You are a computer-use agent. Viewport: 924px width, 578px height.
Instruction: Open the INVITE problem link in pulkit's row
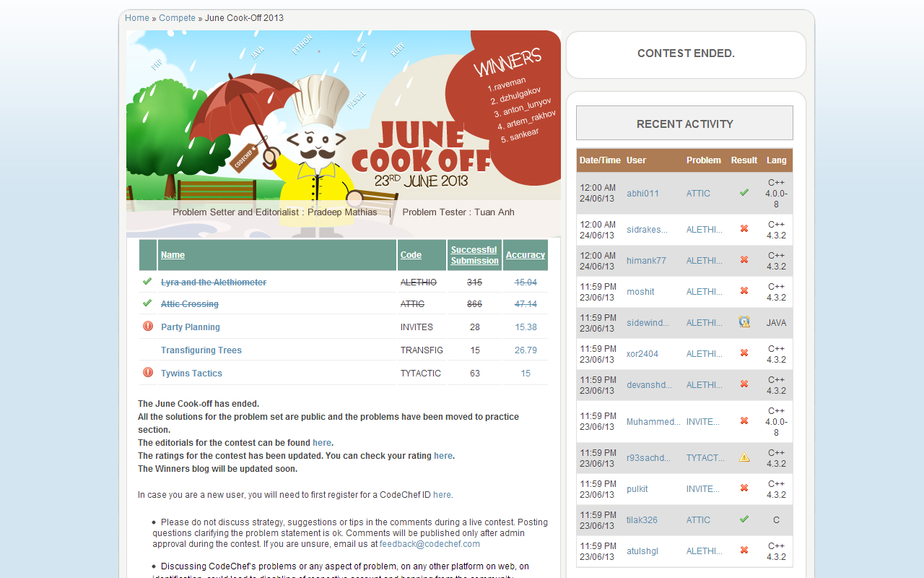703,489
